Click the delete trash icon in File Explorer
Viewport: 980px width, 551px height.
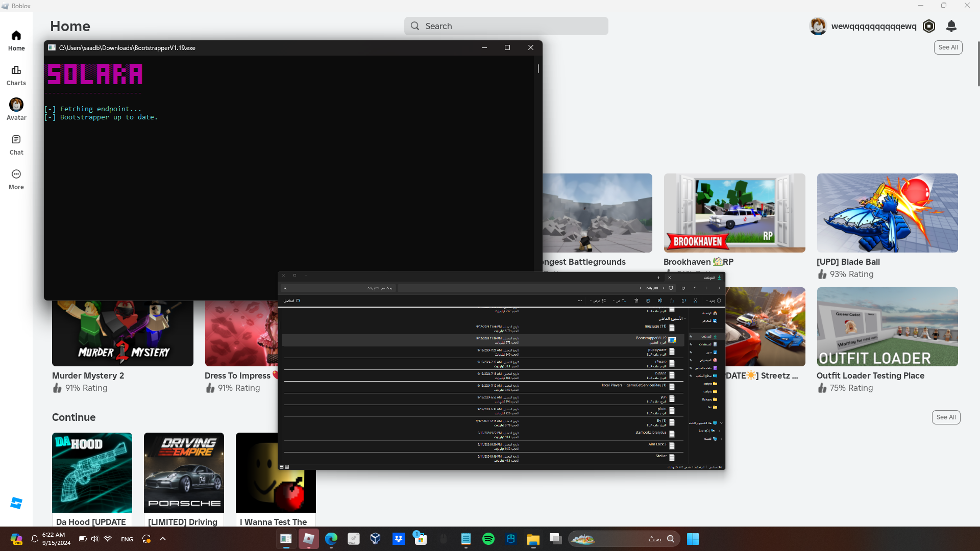(x=636, y=300)
